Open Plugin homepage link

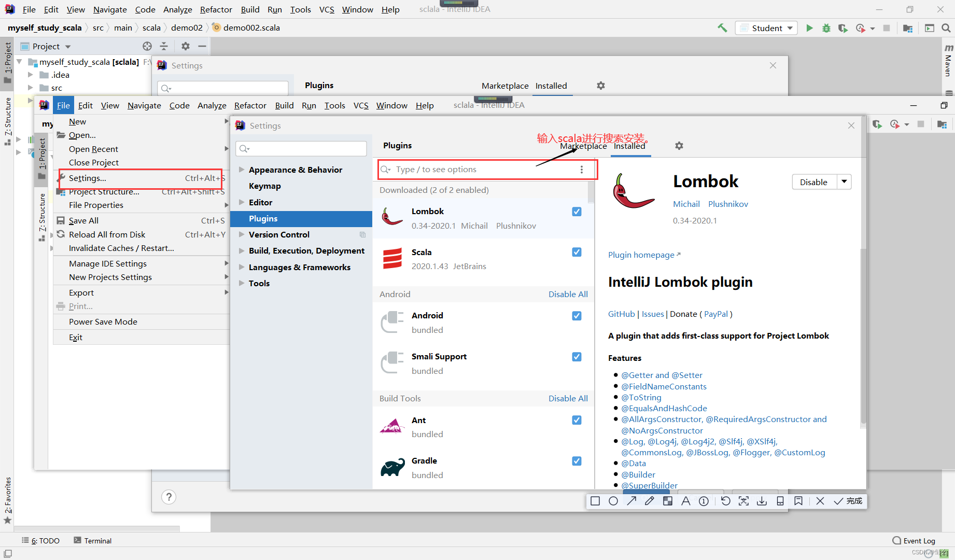pos(644,255)
